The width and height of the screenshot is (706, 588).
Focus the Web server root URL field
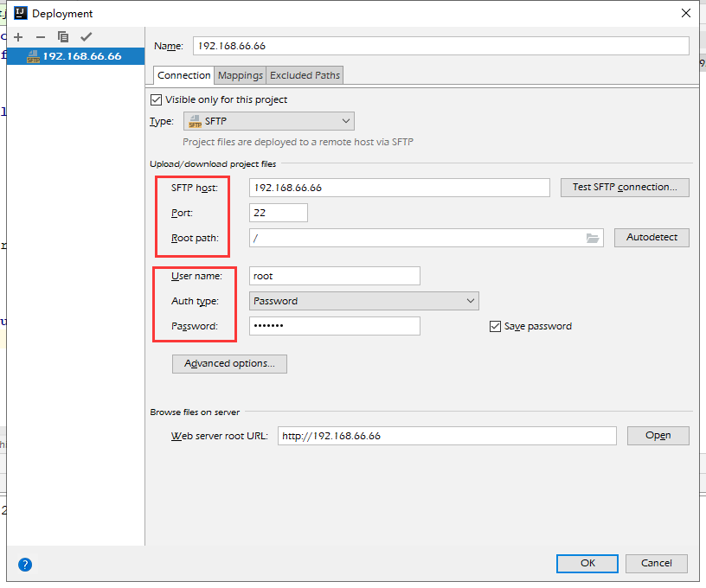(x=446, y=436)
